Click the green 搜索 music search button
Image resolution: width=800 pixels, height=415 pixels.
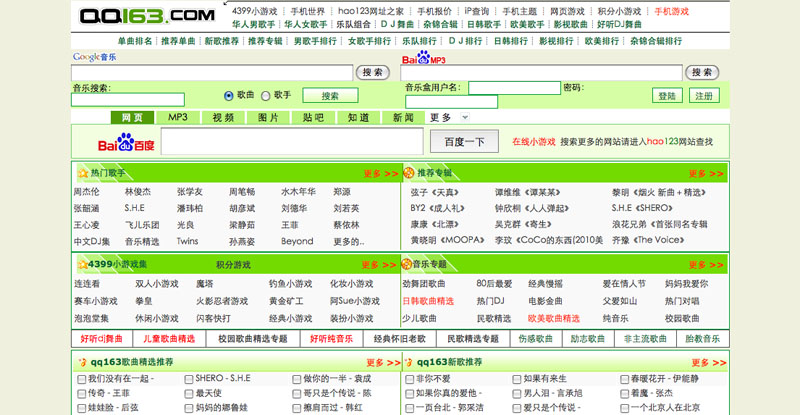coord(330,95)
